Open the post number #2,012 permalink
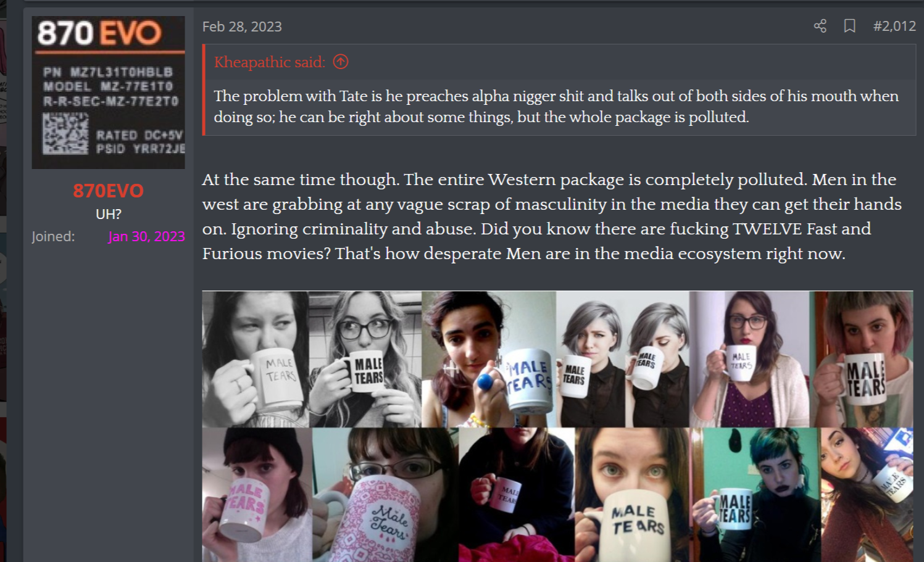Screen dimensions: 924x562 [x=894, y=26]
